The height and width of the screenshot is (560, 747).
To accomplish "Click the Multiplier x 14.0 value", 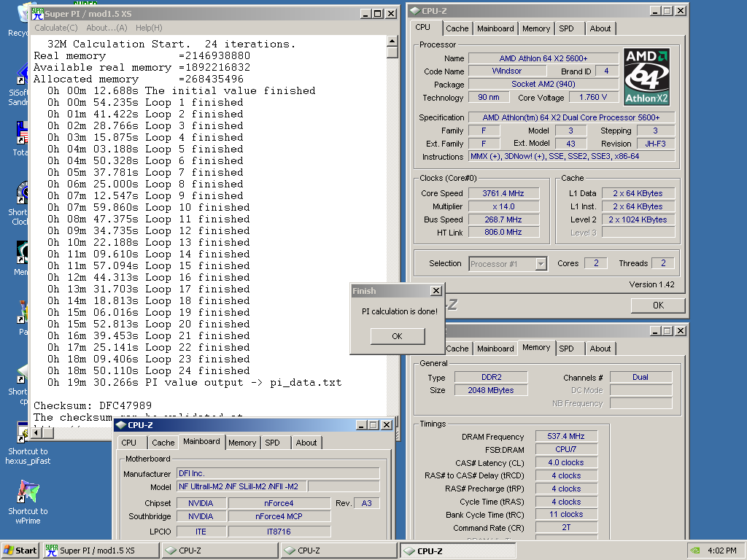I will click(503, 206).
